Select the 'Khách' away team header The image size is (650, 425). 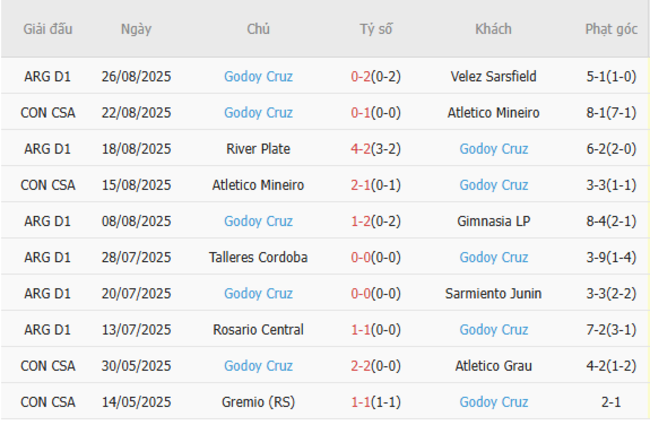point(493,29)
